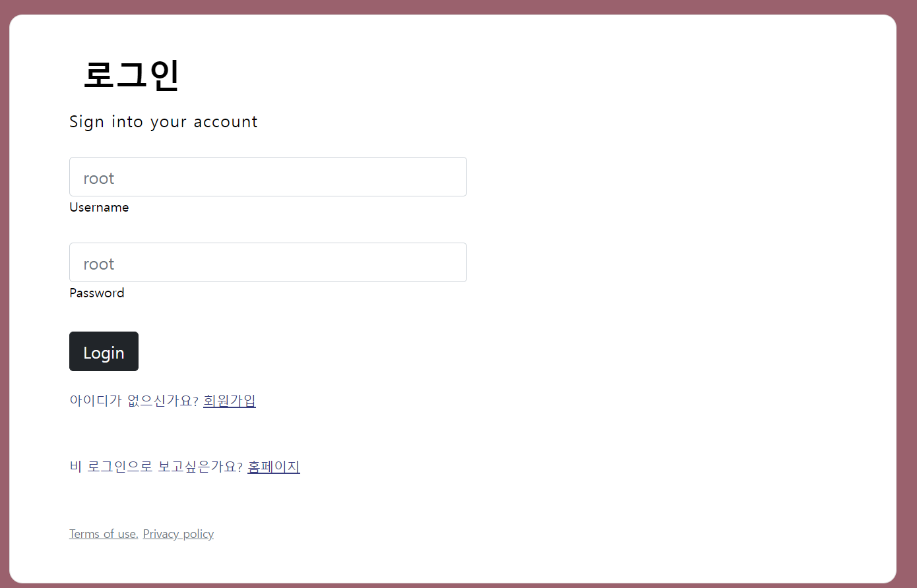Follow the sign-up link beside 아이디가 없으신가요
The image size is (917, 588).
click(230, 400)
